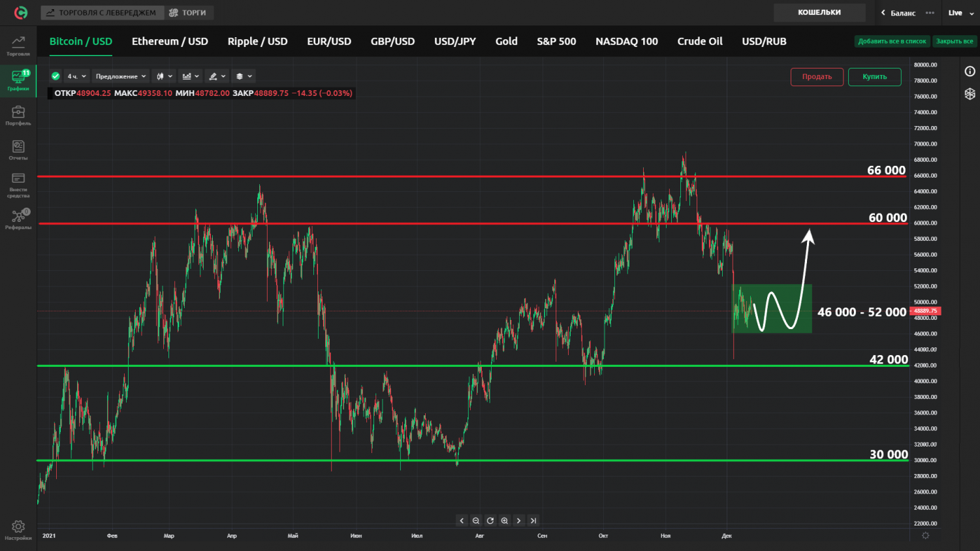
Task: Click the 2021 label on time axis
Action: tap(49, 536)
